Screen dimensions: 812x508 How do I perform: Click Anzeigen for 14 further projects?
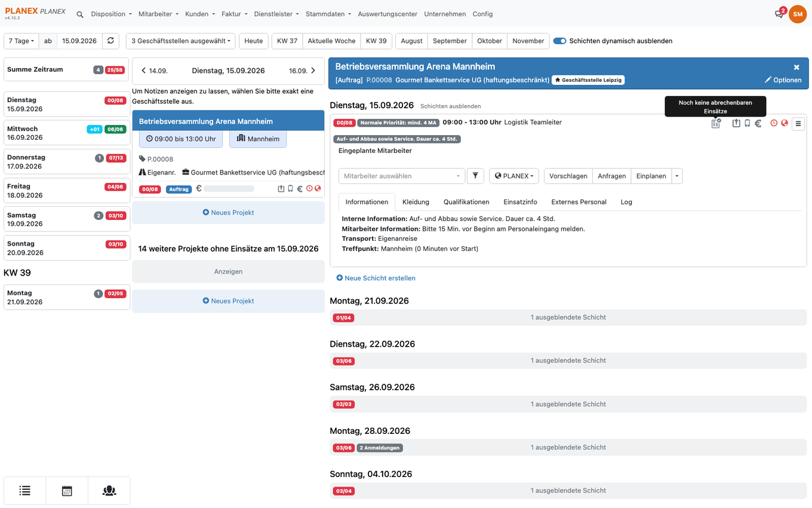coord(228,271)
